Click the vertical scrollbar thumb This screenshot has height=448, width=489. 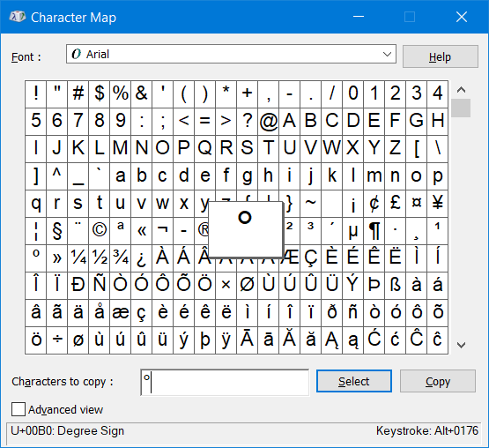461,108
